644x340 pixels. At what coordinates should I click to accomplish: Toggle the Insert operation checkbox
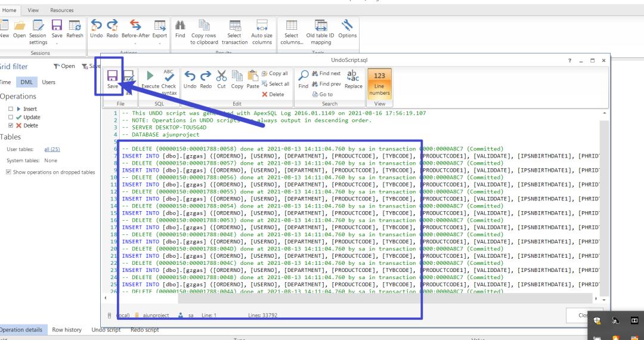pyautogui.click(x=11, y=109)
